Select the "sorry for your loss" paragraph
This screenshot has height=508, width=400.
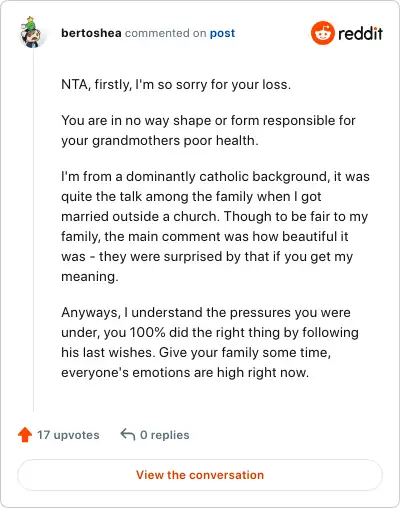coord(176,84)
